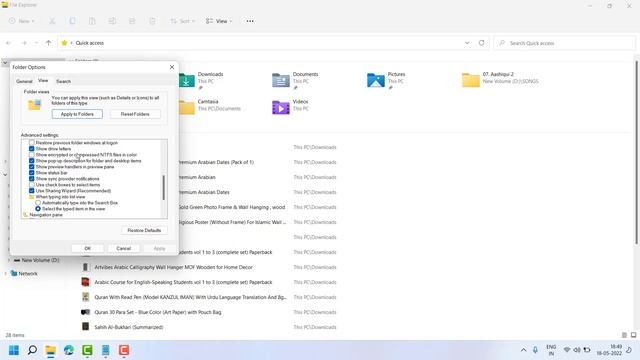Open the See more (three dots) menu
Screen dimensions: 640x360
pyautogui.click(x=250, y=21)
